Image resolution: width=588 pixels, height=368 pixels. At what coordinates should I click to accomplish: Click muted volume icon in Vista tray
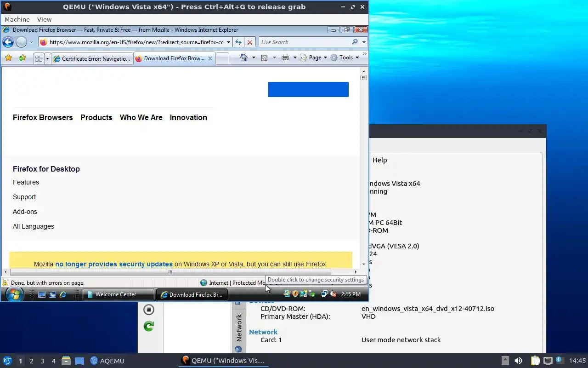click(333, 294)
